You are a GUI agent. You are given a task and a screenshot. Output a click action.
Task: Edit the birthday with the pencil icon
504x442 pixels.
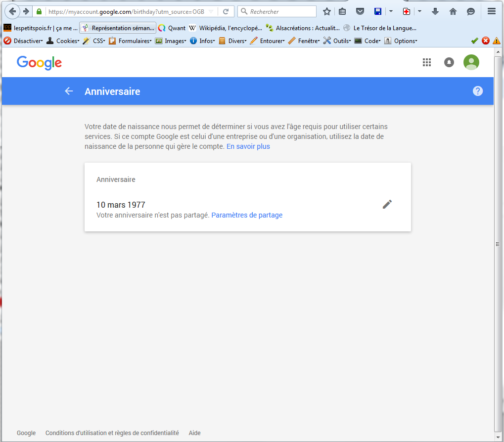point(387,204)
